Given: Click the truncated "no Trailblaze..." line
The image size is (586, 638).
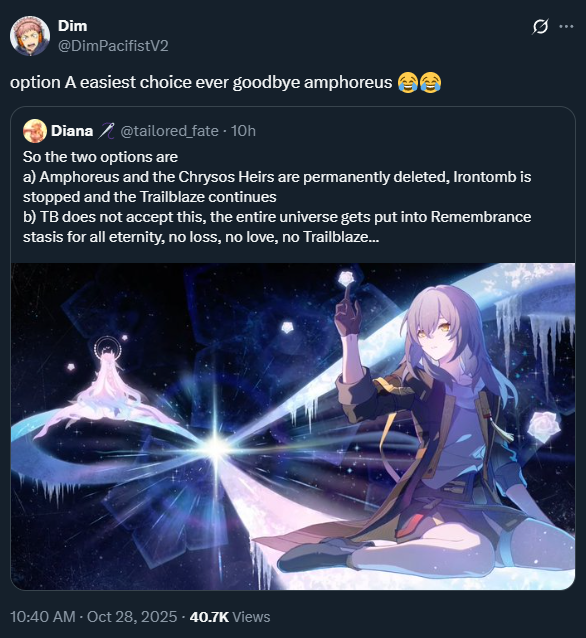Looking at the screenshot, I should (x=201, y=236).
